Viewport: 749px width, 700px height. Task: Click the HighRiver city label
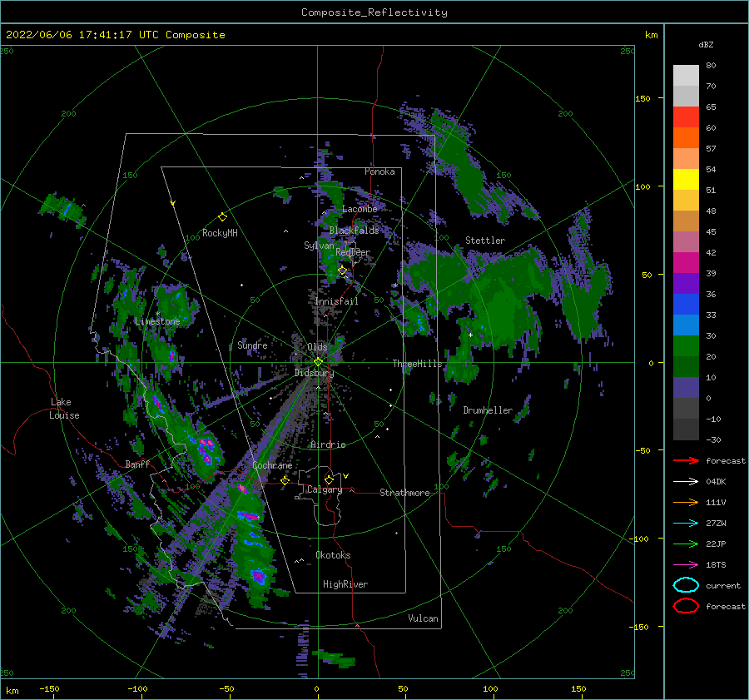345,584
